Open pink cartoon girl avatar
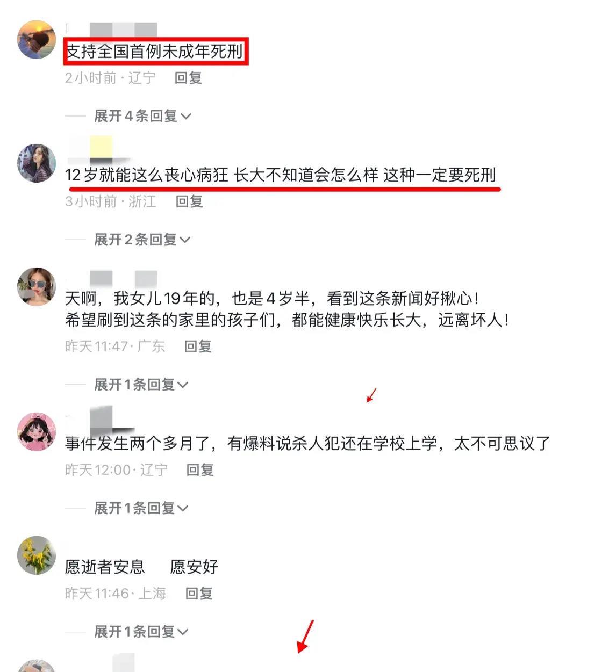This screenshot has width=616, height=672. point(37,431)
